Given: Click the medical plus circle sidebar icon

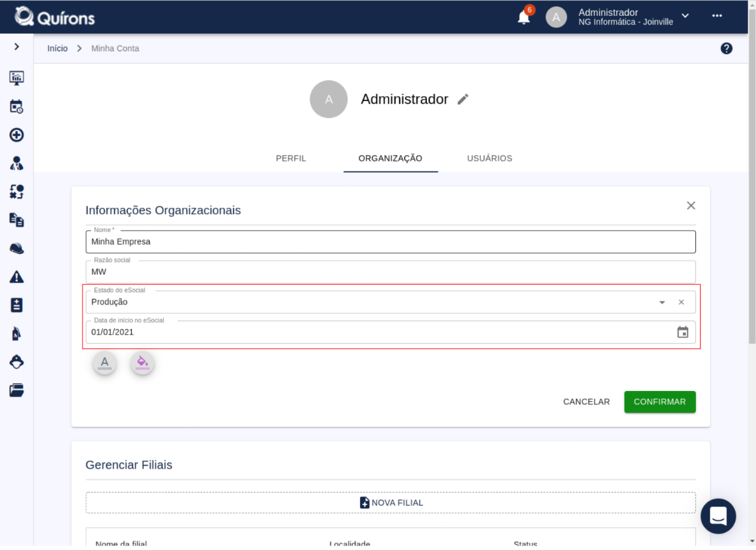Looking at the screenshot, I should coord(17,135).
